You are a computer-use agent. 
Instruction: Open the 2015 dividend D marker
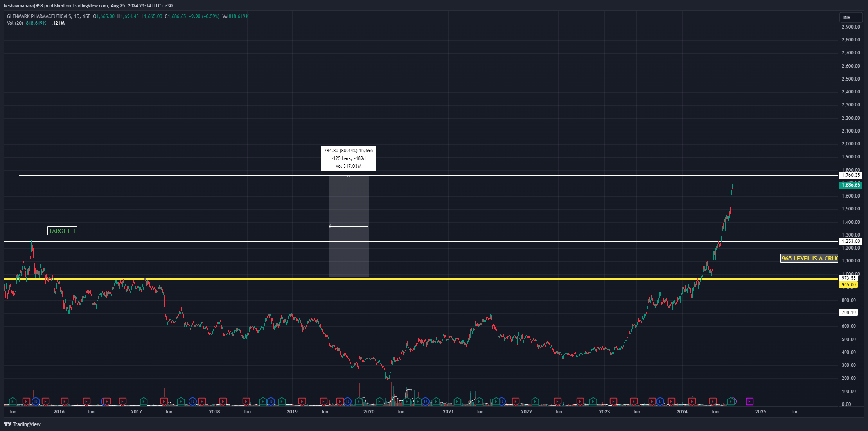(36, 401)
